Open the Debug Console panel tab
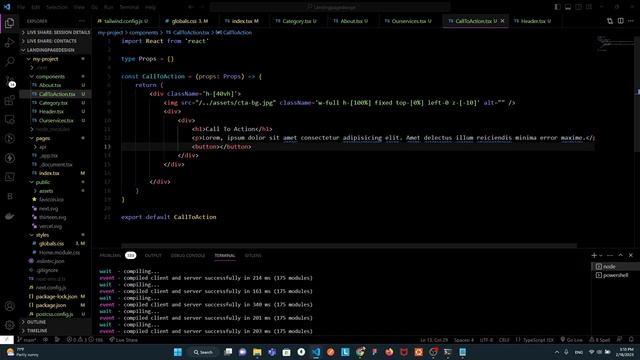 coord(188,256)
